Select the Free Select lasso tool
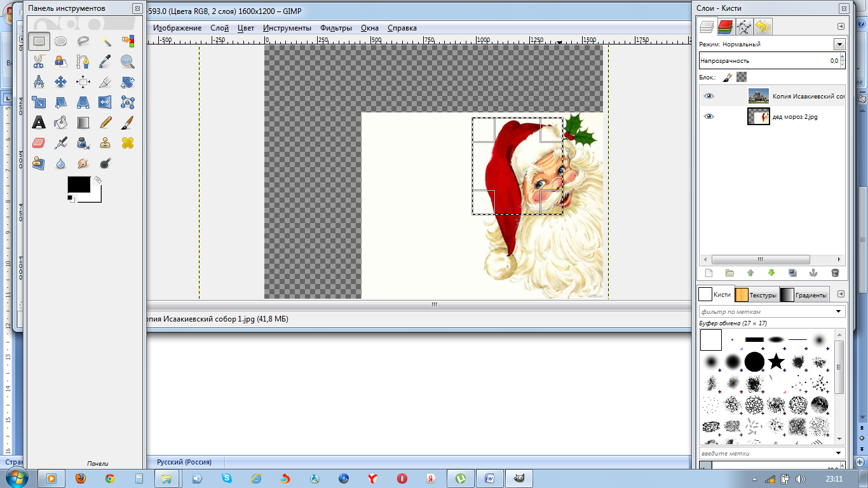 (x=83, y=41)
